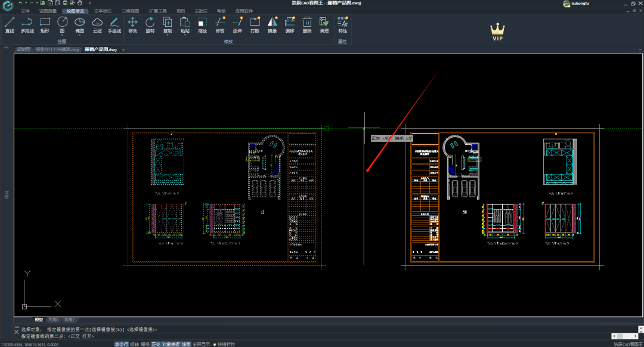The height and width of the screenshot is (347, 644).
Task: Switch to the 起始页 start page tab
Action: click(x=23, y=49)
